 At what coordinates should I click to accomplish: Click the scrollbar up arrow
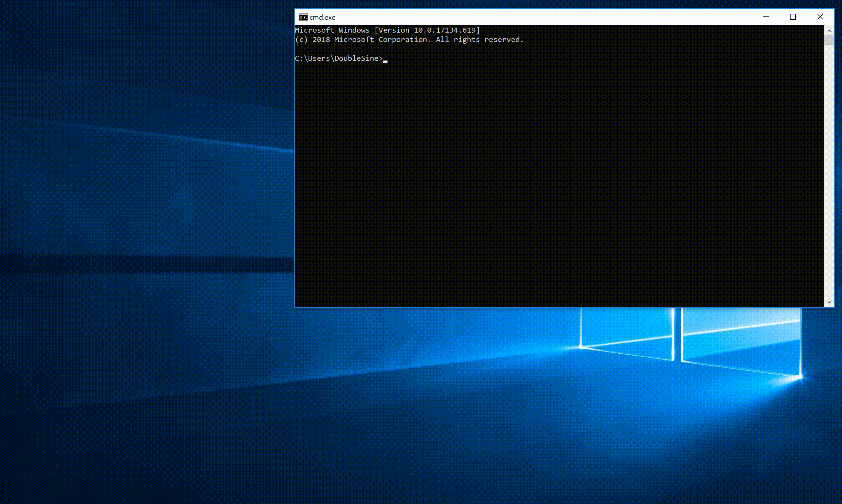829,31
